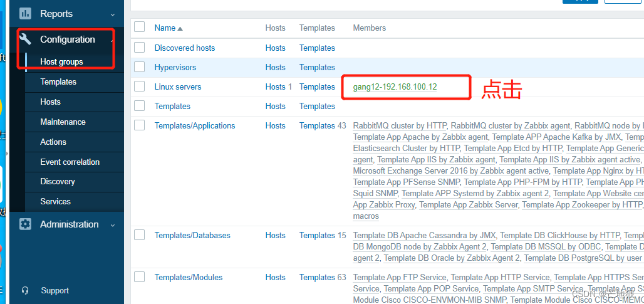
Task: Open Template App IIS by Zabbix agent active
Action: coord(570,159)
